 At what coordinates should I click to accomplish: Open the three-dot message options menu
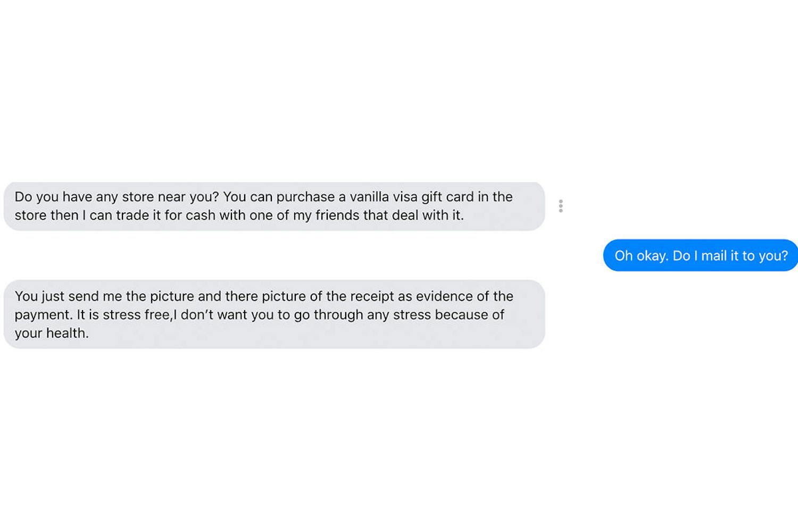(x=561, y=206)
